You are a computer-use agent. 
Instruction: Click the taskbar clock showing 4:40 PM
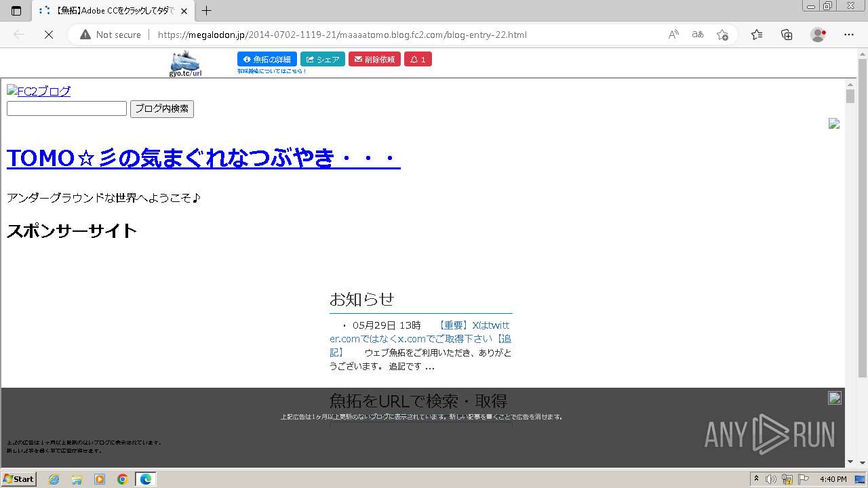click(x=833, y=479)
